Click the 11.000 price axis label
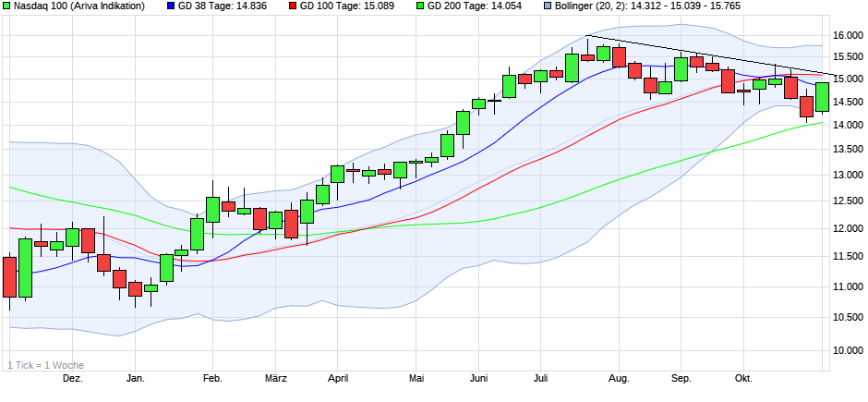This screenshot has height=402, width=868. tap(849, 286)
